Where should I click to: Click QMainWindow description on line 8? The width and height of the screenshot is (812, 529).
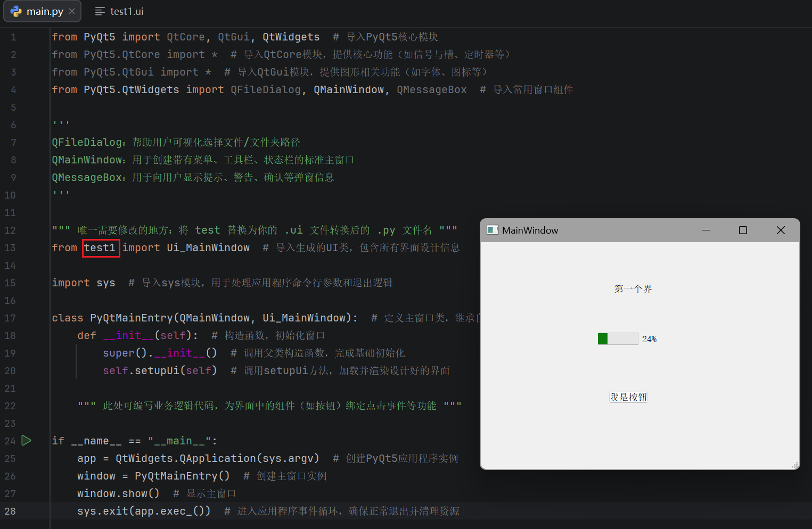pyautogui.click(x=203, y=160)
